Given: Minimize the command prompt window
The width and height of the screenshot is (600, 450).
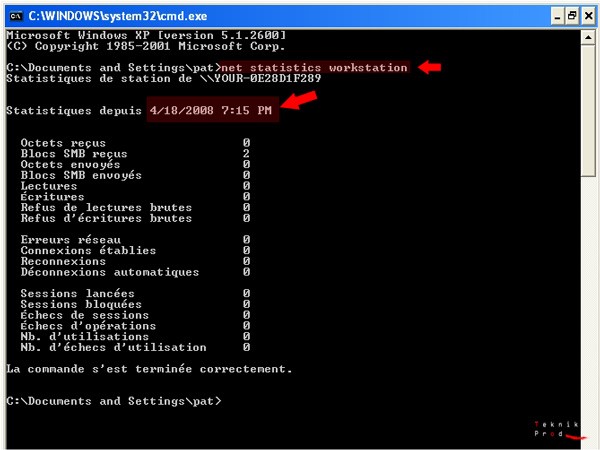Looking at the screenshot, I should [x=557, y=16].
